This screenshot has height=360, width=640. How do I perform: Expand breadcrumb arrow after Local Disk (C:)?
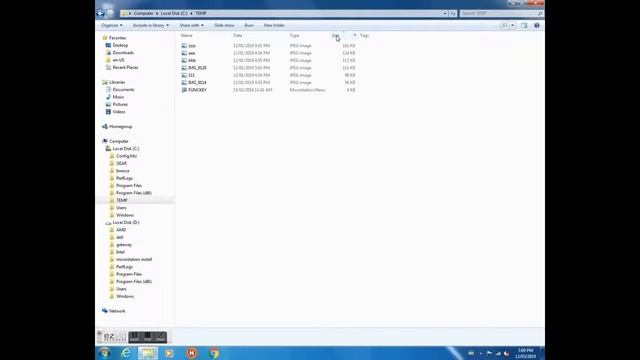pyautogui.click(x=191, y=13)
